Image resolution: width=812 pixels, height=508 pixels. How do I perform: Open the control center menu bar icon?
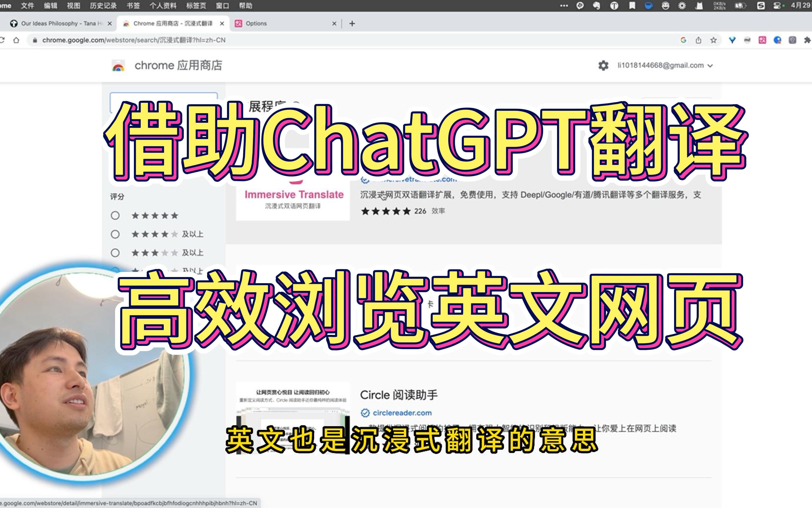click(777, 6)
